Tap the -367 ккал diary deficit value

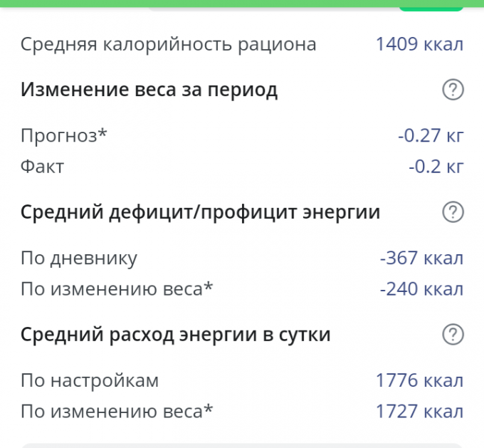pos(421,258)
